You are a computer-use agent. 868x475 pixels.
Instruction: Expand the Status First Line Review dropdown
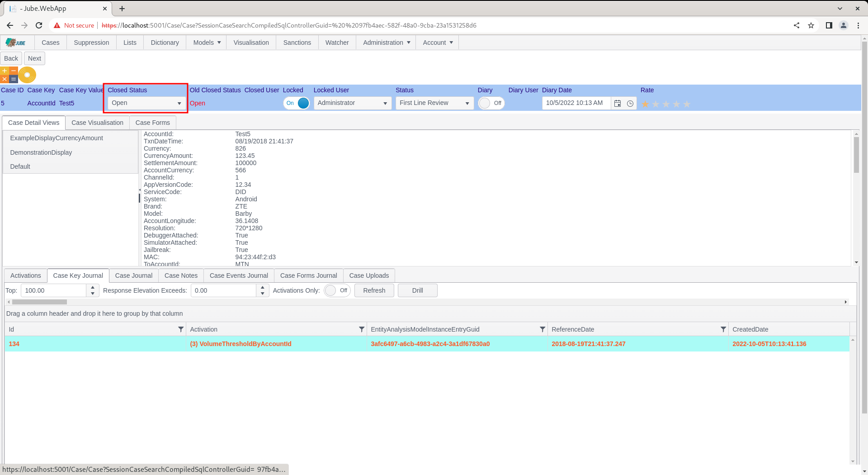[x=467, y=103]
